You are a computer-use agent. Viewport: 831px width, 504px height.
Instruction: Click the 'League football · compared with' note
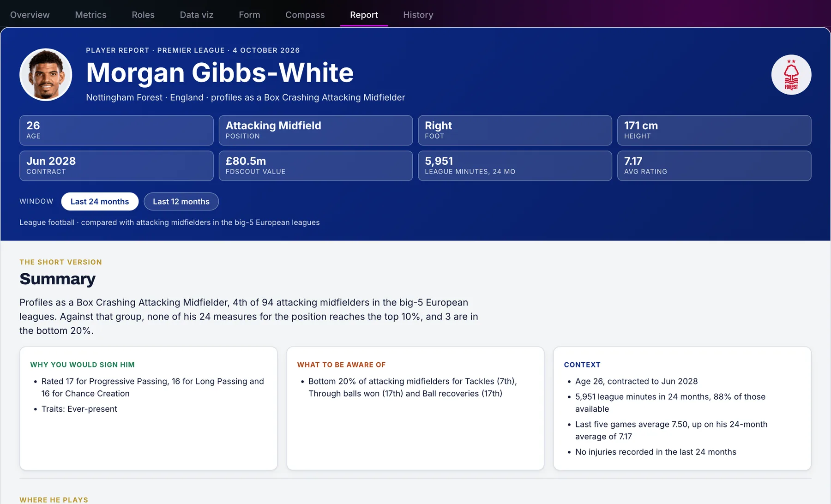(x=169, y=222)
